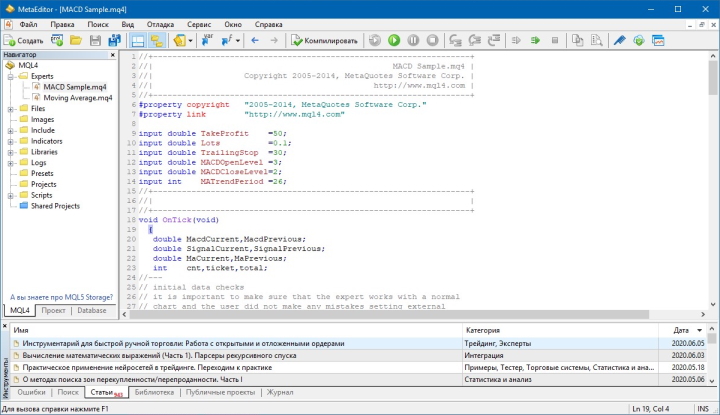The height and width of the screenshot is (415, 720).
Task: Click the Компилировать (Compile) button
Action: [x=323, y=41]
